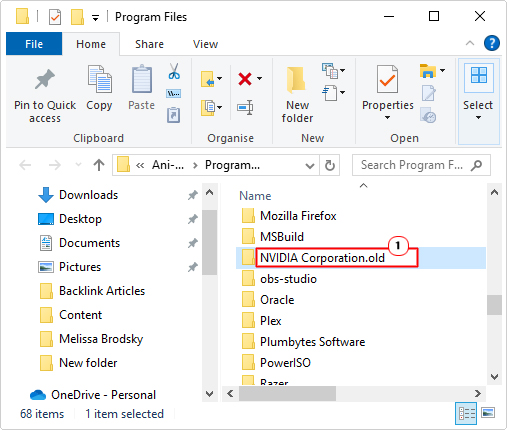Viewport: 507px width, 430px height.
Task: Click the Paste ribbon icon
Action: click(142, 79)
